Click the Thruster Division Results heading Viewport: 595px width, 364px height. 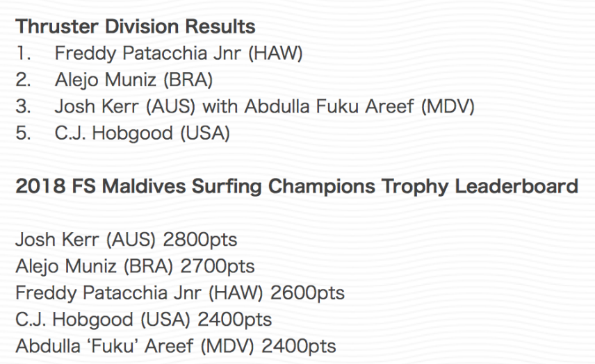(x=136, y=26)
